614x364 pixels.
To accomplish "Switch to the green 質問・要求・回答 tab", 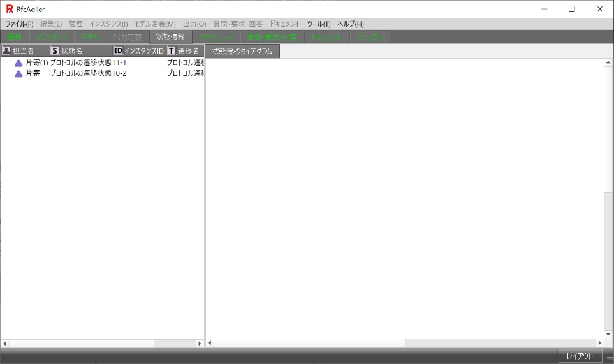I will 272,37.
